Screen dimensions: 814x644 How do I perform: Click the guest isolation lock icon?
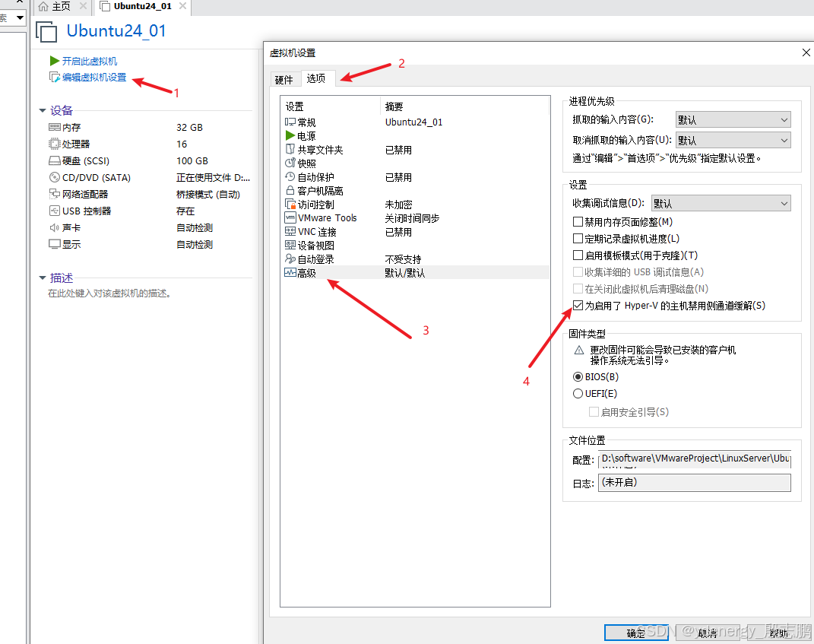[x=290, y=191]
